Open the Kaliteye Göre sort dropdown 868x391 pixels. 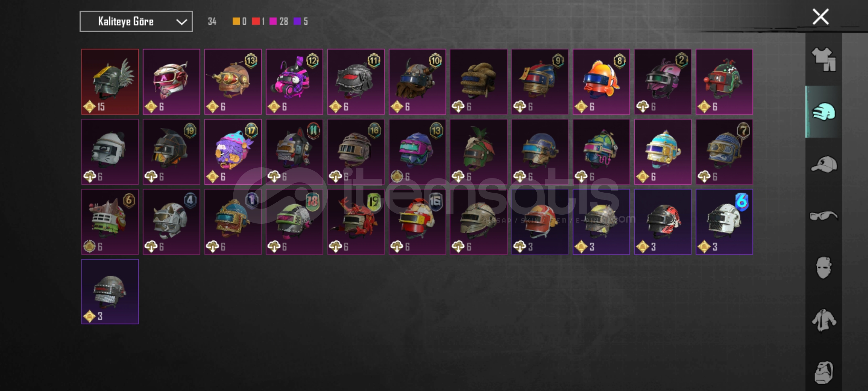coord(136,21)
